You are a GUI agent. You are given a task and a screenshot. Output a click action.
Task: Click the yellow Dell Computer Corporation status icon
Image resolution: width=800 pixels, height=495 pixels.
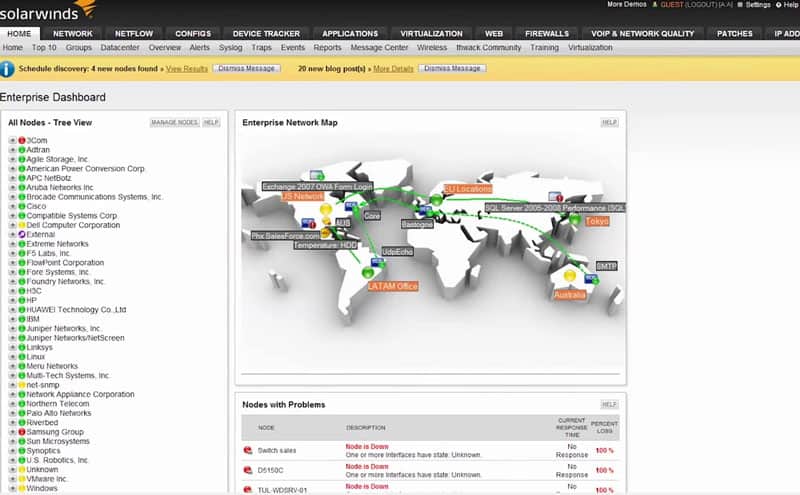pos(22,225)
